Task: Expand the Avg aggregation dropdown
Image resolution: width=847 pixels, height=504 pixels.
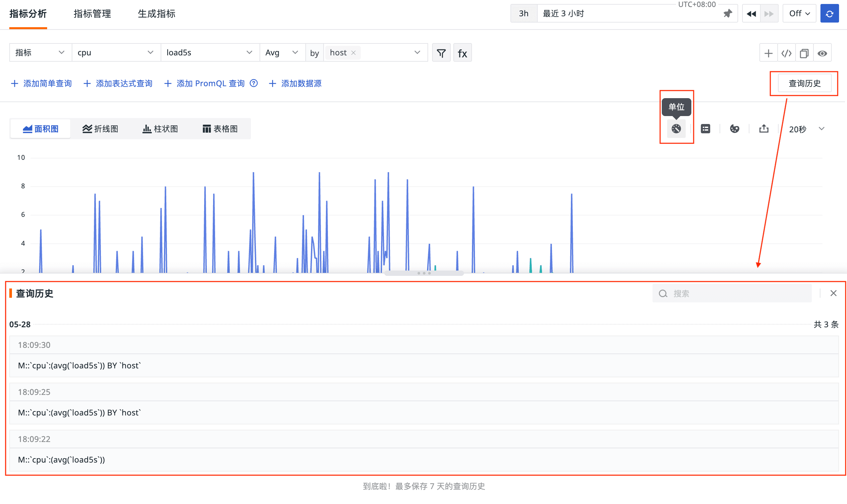Action: (282, 53)
